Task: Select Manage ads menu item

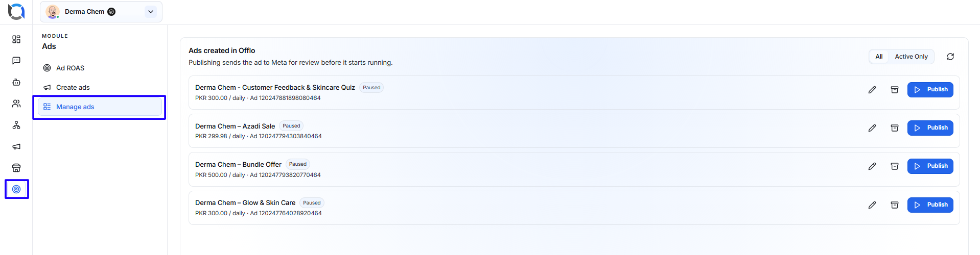Action: pyautogui.click(x=100, y=107)
